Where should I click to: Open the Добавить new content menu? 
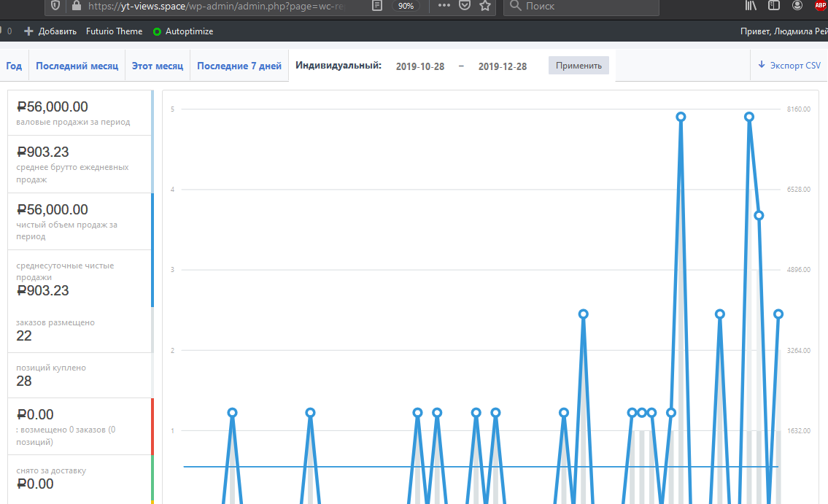click(50, 31)
